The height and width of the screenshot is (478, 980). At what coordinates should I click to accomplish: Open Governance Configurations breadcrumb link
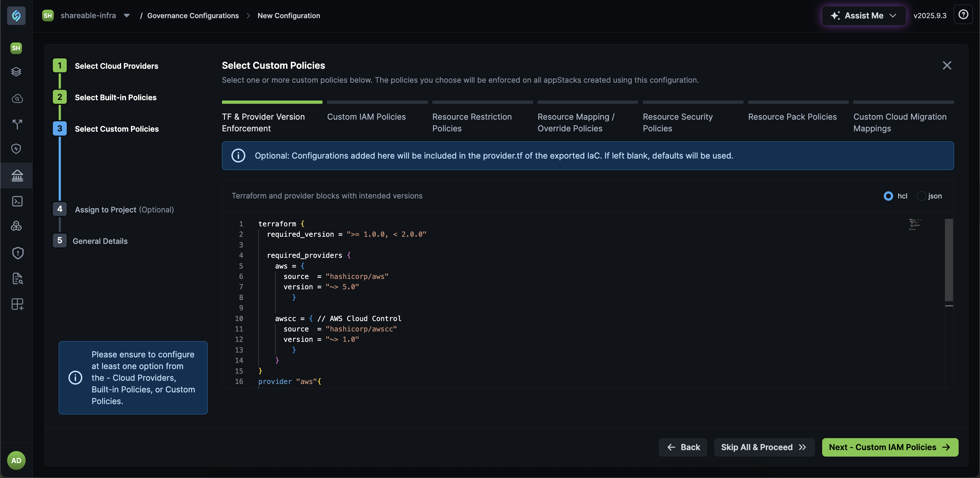tap(193, 16)
